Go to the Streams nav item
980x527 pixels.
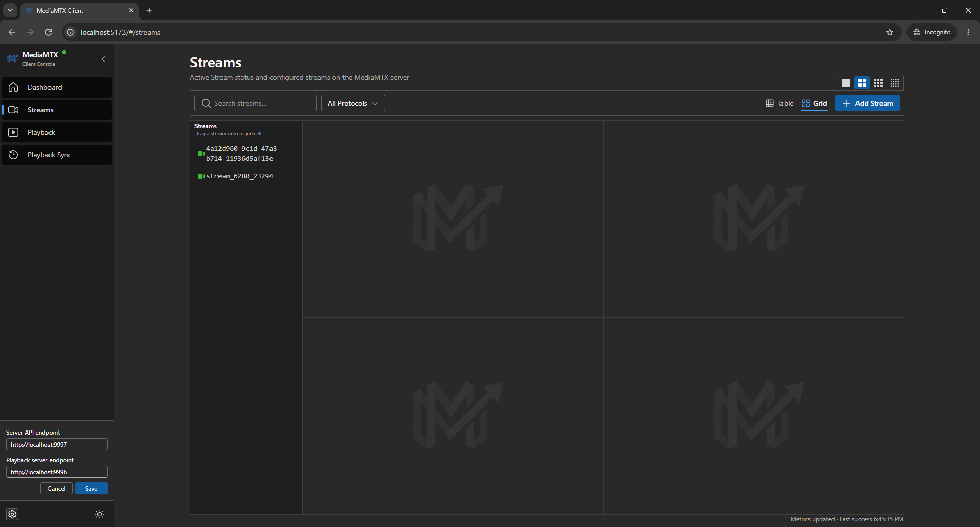57,110
